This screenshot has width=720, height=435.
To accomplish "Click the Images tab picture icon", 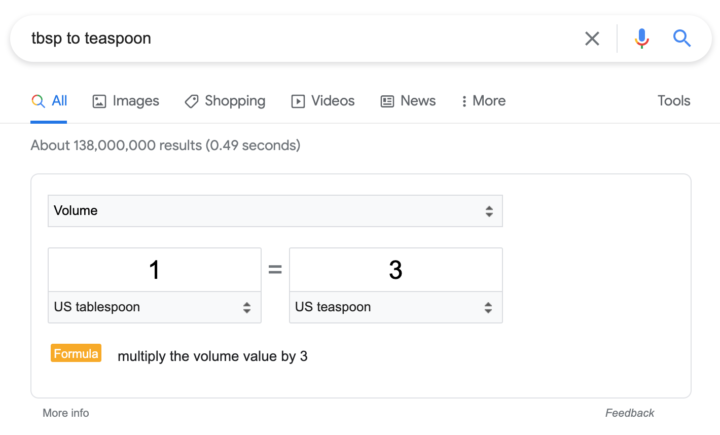I will pos(99,101).
